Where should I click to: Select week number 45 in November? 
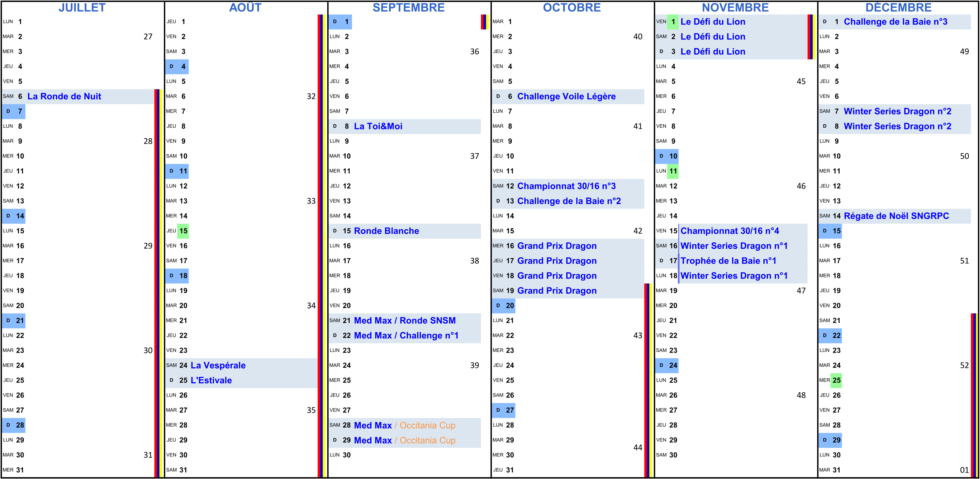801,82
